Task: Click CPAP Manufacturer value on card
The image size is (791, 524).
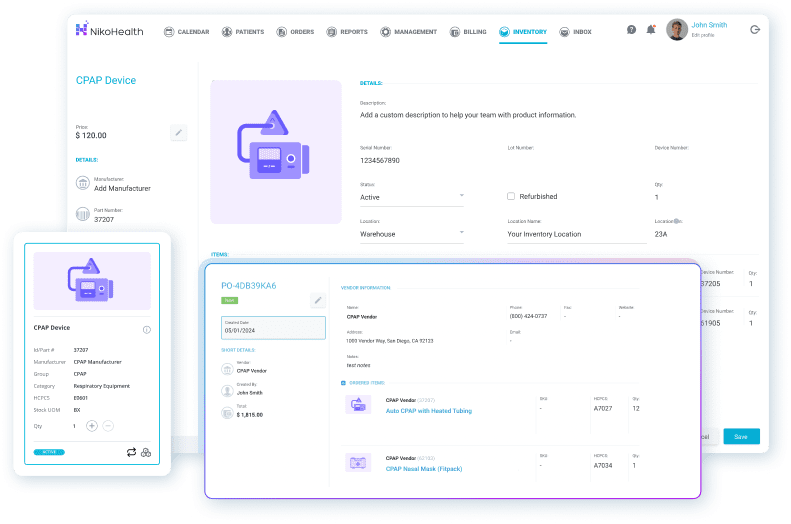Action: (97, 362)
